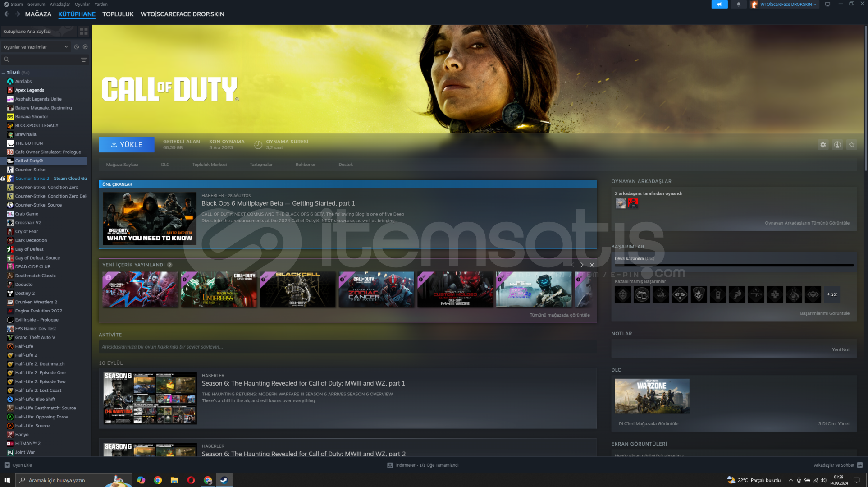Open help for Yeni İçerik Yayınlandı

click(x=169, y=265)
